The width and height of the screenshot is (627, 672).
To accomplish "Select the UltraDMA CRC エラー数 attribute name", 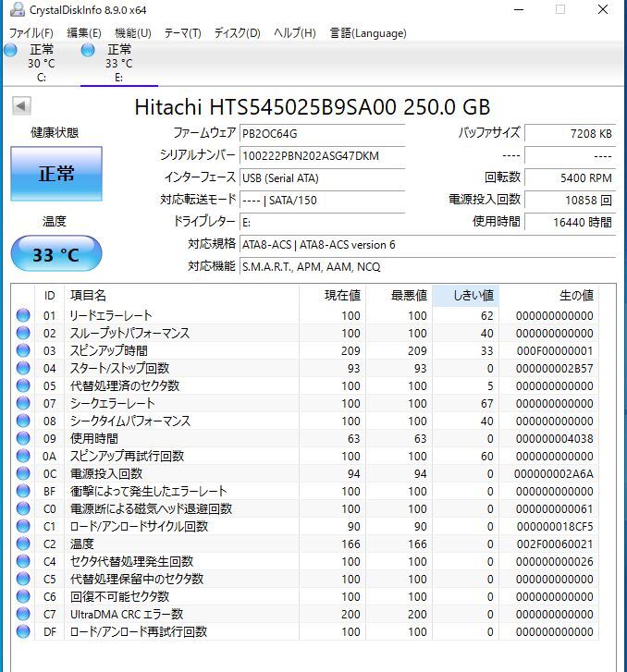I will [127, 615].
